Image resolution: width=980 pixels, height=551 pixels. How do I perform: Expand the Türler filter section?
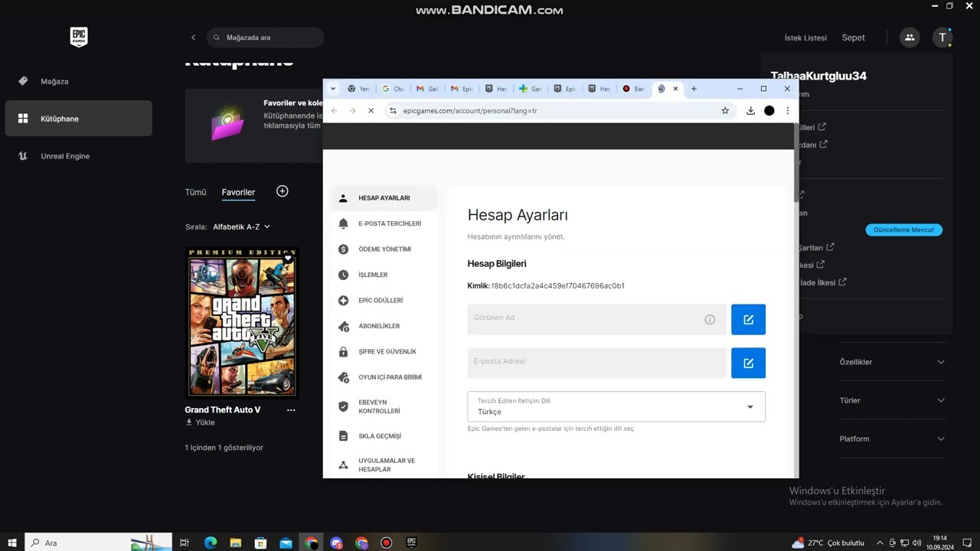point(892,400)
